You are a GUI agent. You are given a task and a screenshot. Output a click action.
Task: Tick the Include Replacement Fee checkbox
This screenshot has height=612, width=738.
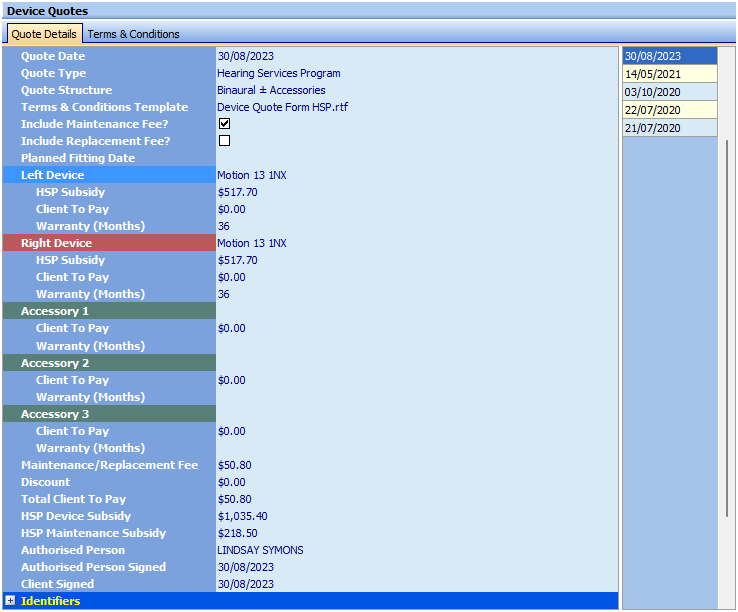[x=225, y=141]
